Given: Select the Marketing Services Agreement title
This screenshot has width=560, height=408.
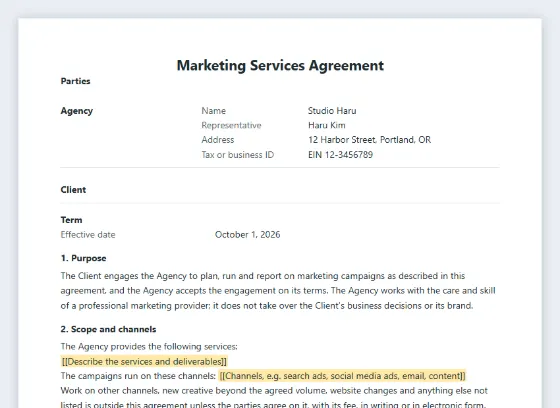Looking at the screenshot, I should (280, 65).
